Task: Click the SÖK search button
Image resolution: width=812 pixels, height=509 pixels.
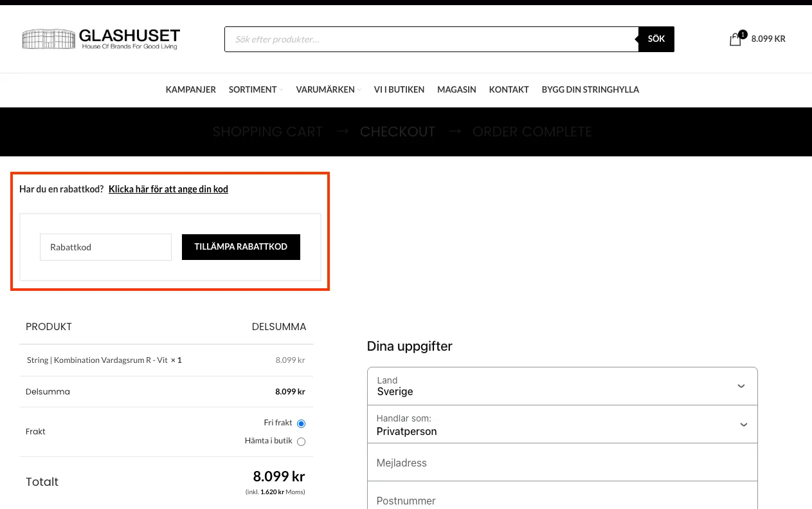Action: point(656,39)
